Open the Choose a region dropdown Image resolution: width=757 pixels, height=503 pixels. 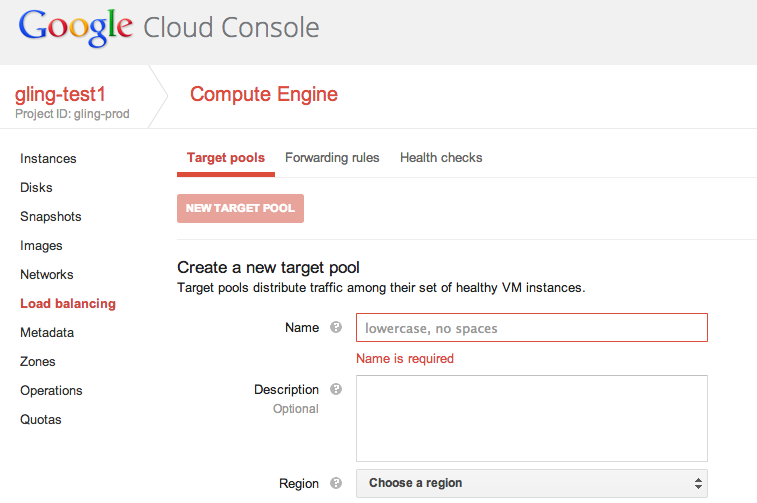pyautogui.click(x=531, y=483)
